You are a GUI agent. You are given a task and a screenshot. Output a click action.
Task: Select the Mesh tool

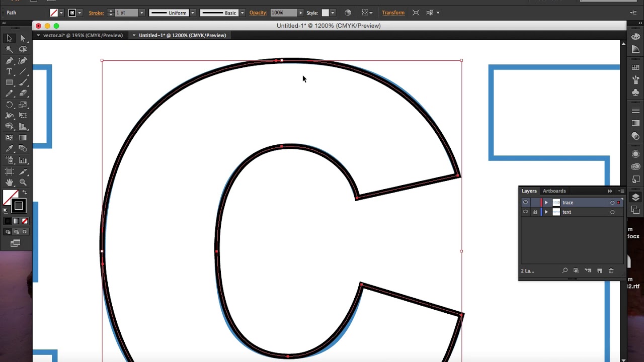pyautogui.click(x=9, y=138)
